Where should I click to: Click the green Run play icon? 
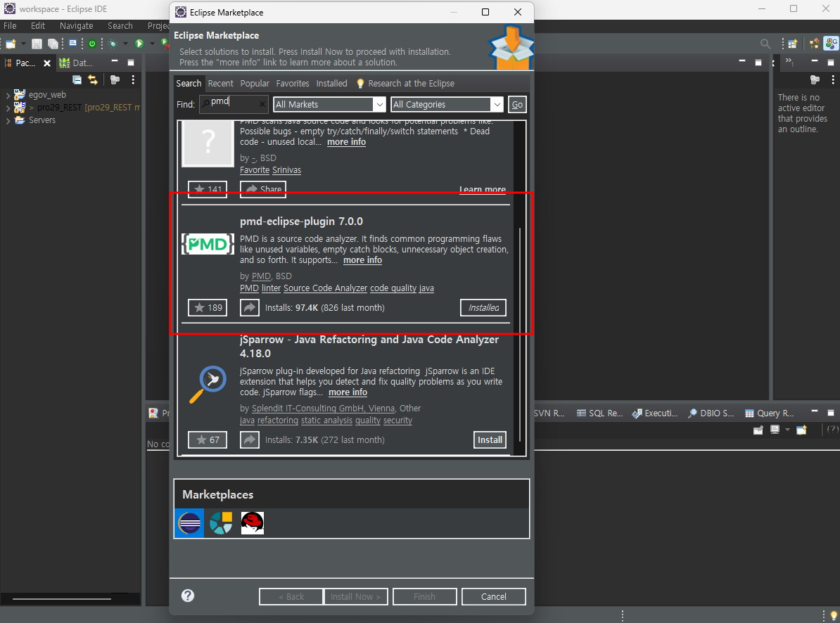point(139,44)
